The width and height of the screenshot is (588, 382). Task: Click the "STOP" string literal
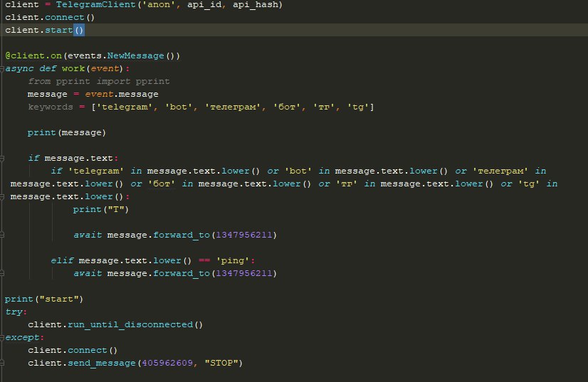[221, 363]
